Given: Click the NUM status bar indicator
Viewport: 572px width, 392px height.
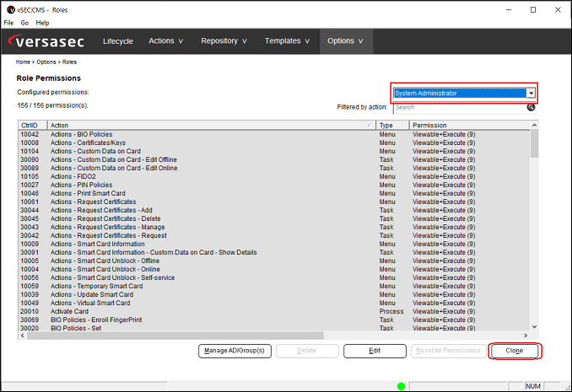Looking at the screenshot, I should click(x=533, y=386).
